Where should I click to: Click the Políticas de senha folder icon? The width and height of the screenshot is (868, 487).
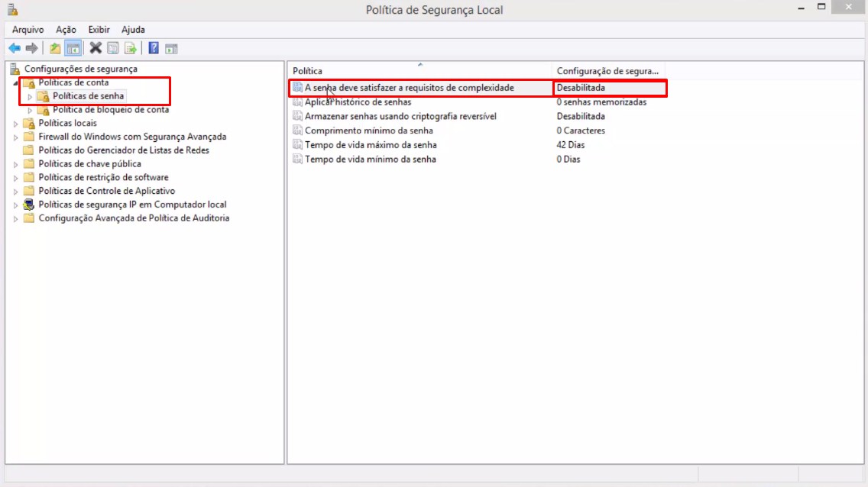tap(44, 96)
